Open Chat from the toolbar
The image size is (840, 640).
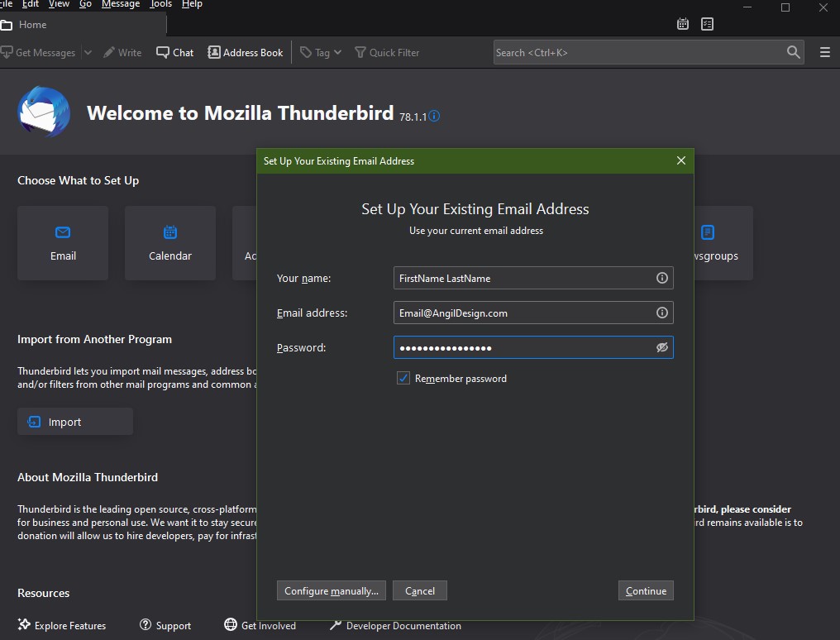pyautogui.click(x=174, y=52)
